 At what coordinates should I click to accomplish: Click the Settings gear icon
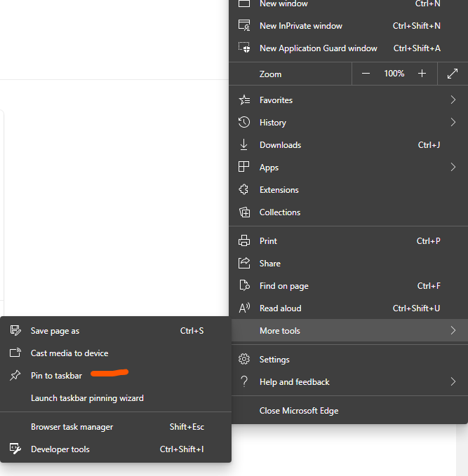[x=244, y=359]
